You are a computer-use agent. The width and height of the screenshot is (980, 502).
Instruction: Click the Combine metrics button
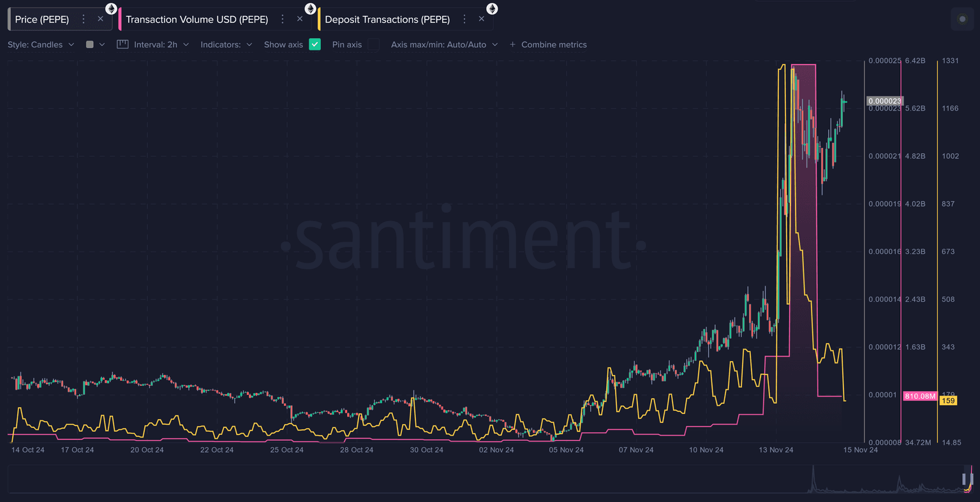[x=548, y=45]
